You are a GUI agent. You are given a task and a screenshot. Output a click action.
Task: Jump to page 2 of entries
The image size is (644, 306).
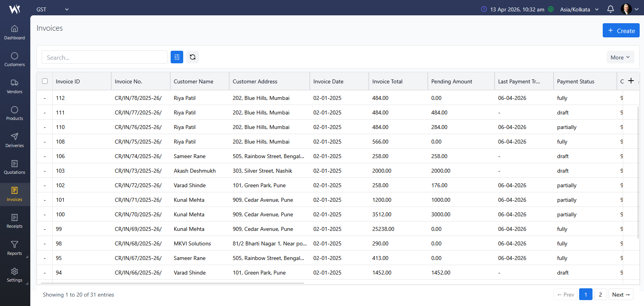[600, 295]
